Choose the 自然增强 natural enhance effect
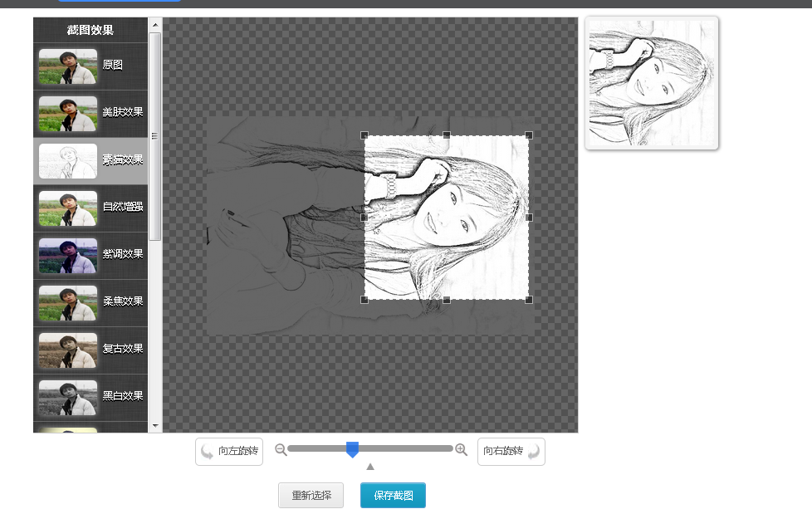 [90, 208]
